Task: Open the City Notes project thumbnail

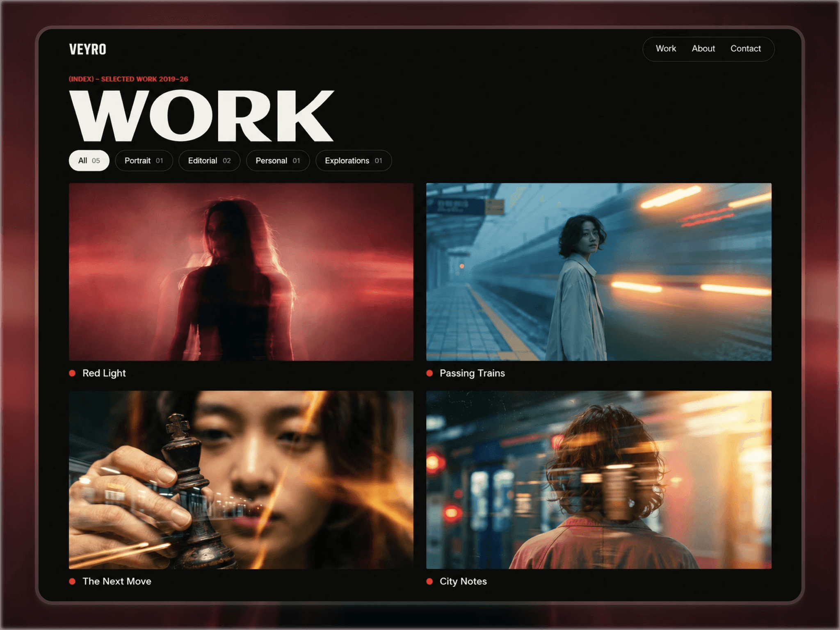Action: coord(599,480)
